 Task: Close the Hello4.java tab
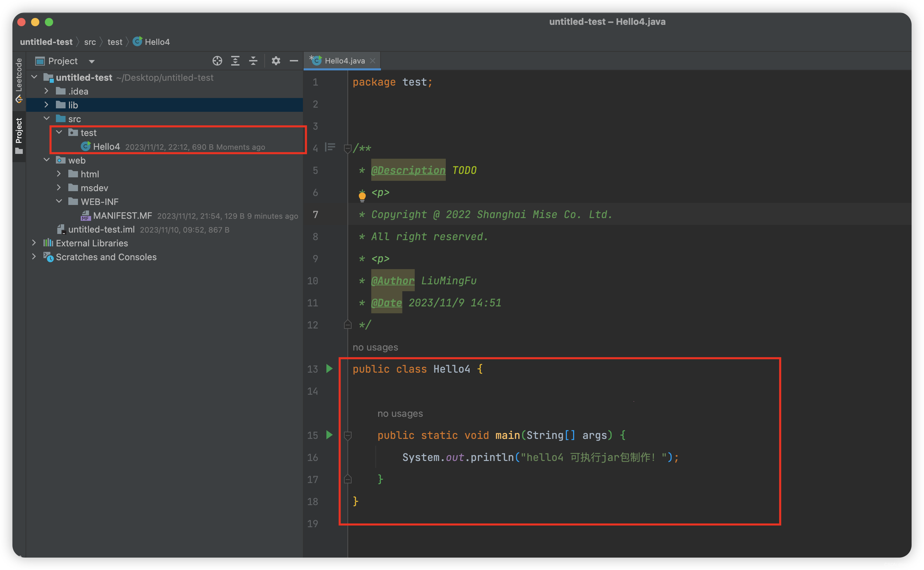[x=373, y=61]
